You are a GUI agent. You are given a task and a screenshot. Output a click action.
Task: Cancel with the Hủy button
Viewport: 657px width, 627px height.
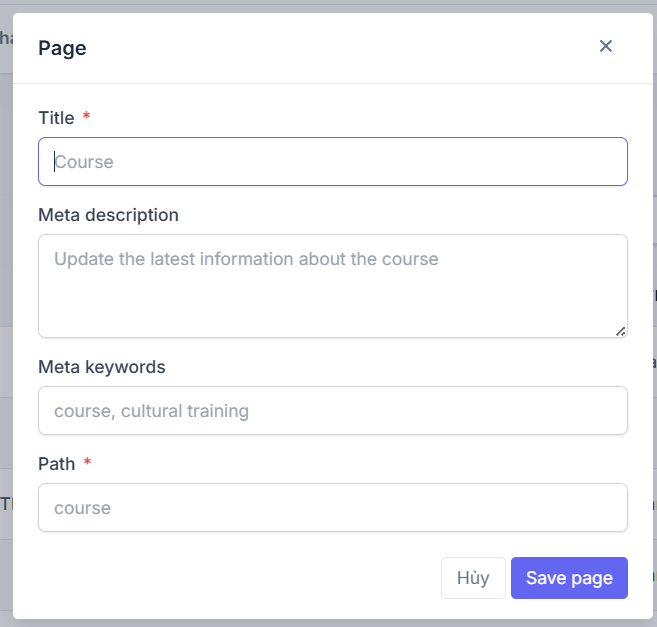(473, 578)
